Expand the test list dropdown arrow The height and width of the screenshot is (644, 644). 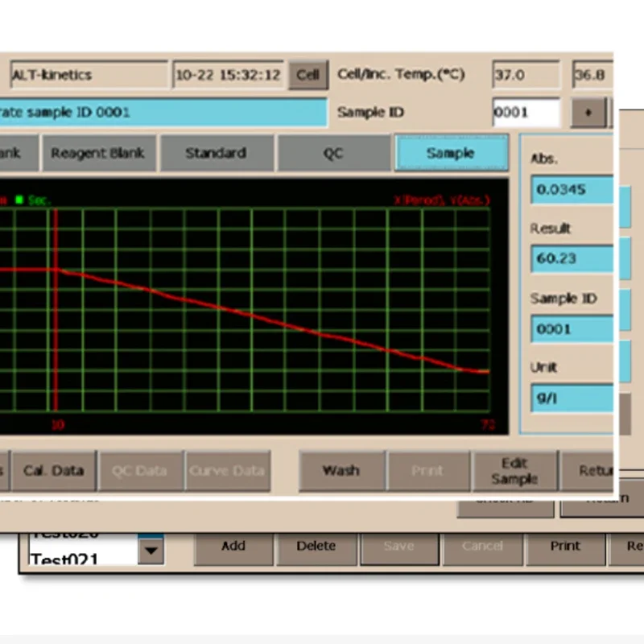pyautogui.click(x=151, y=551)
